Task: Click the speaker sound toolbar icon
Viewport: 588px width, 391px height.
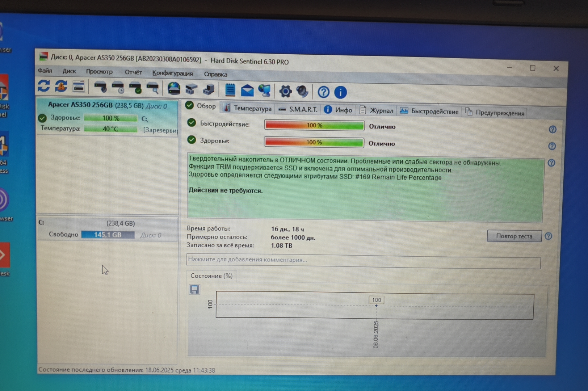Action: (x=302, y=91)
